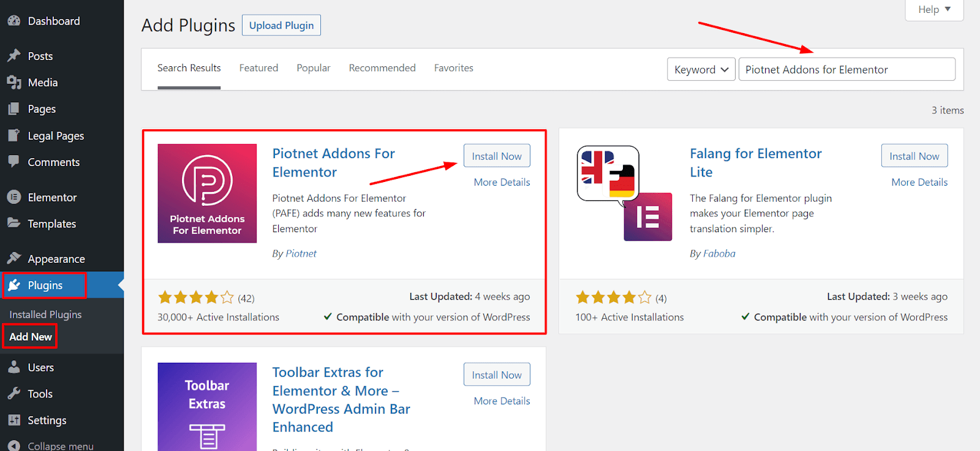Viewport: 980px width, 451px height.
Task: Click the Media icon in sidebar
Action: (x=13, y=82)
